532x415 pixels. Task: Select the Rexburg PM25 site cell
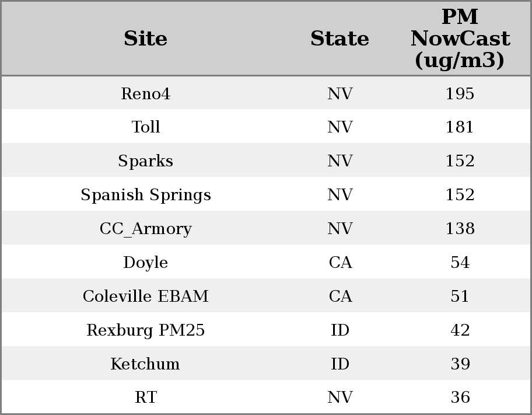click(x=145, y=330)
